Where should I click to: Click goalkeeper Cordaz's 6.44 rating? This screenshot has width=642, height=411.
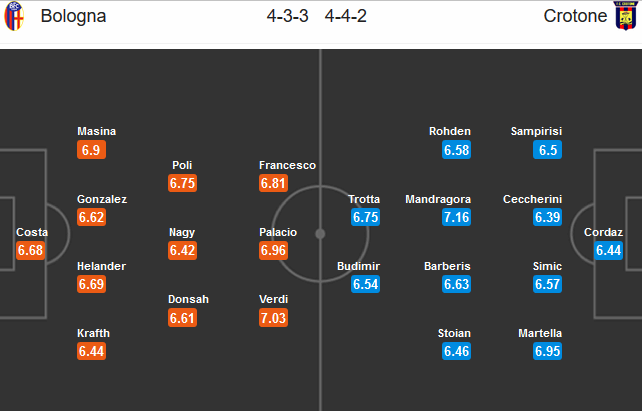[x=608, y=251]
